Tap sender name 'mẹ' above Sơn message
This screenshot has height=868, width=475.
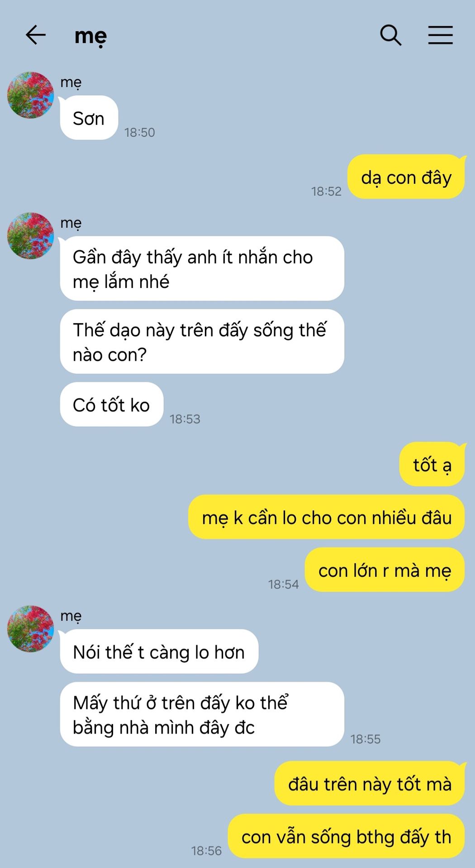click(71, 83)
